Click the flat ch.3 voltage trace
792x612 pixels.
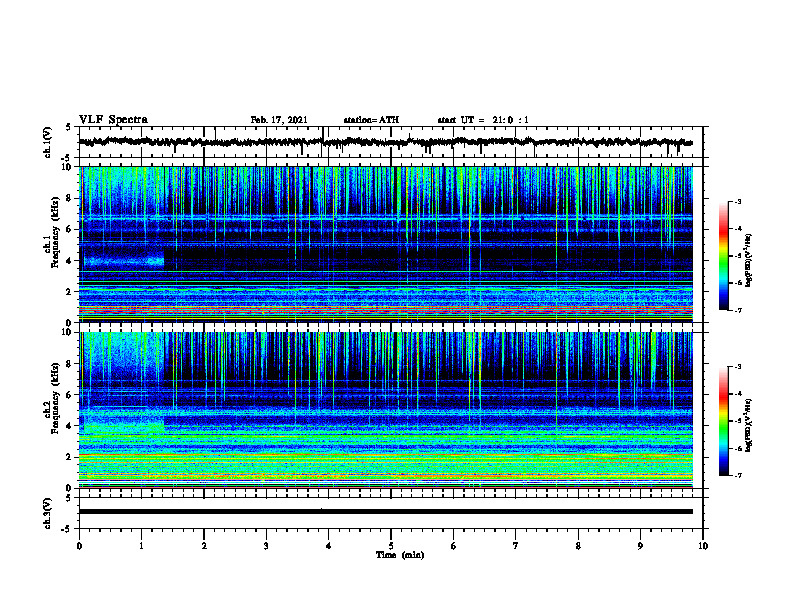click(385, 512)
